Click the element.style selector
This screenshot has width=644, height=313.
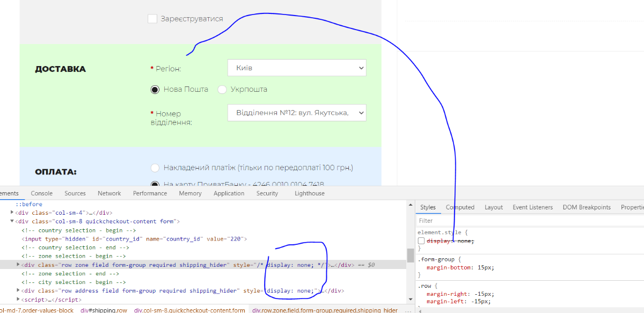441,232
